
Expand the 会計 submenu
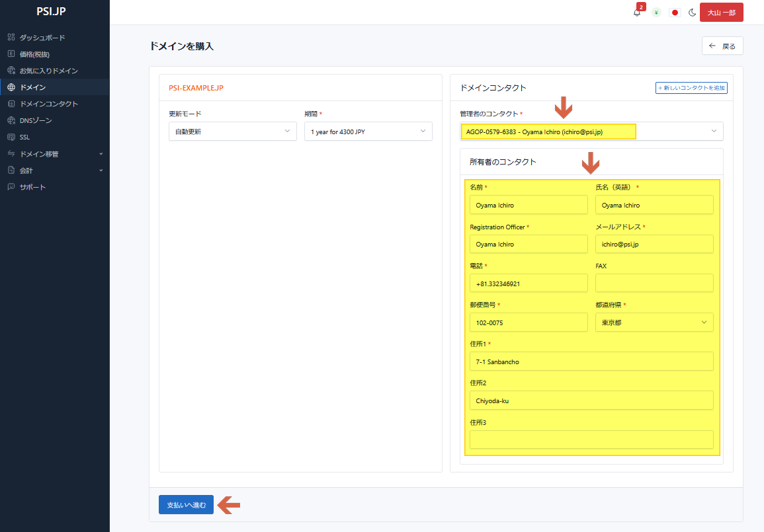pos(101,171)
